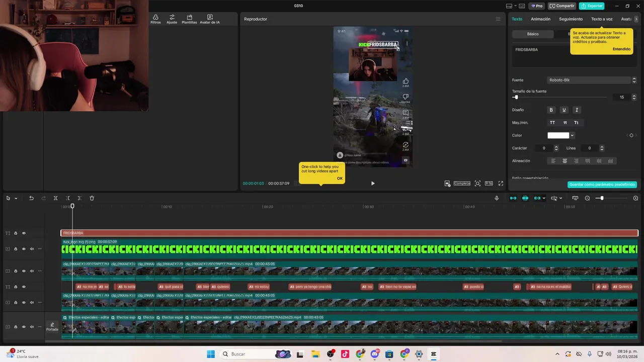Image resolution: width=644 pixels, height=362 pixels.
Task: Adjust the Carácter spacing stepper
Action: tap(556, 148)
